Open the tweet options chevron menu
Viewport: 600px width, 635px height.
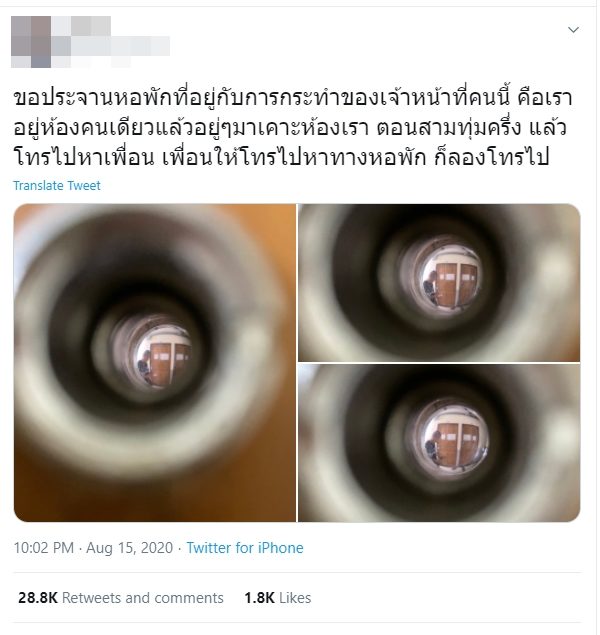[x=575, y=30]
